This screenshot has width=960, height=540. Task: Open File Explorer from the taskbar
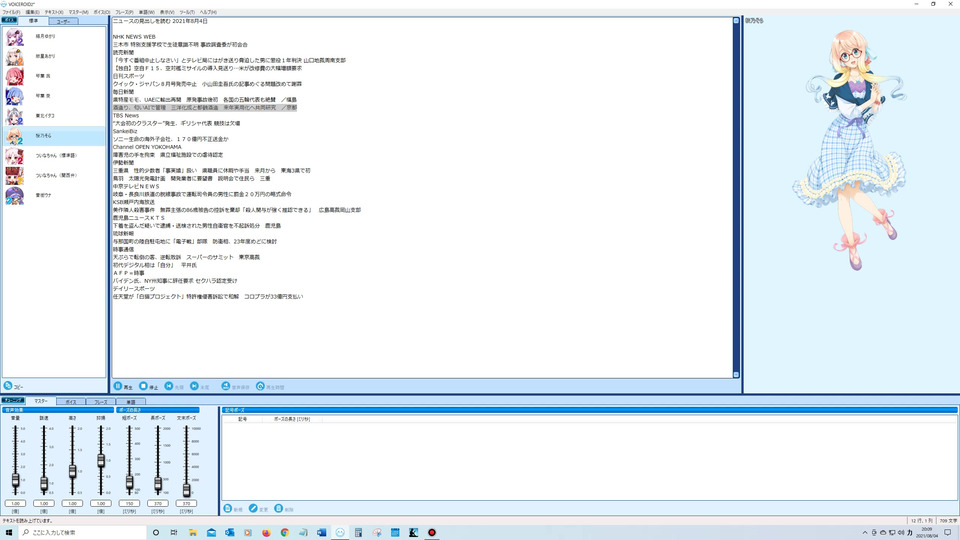click(x=192, y=533)
